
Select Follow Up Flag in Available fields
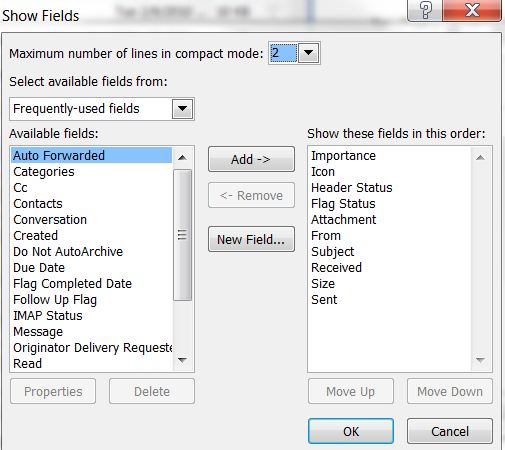click(55, 300)
